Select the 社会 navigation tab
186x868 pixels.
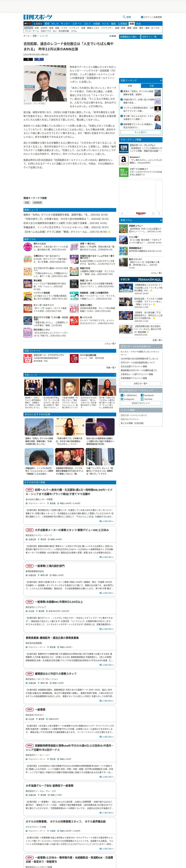[x=138, y=24]
